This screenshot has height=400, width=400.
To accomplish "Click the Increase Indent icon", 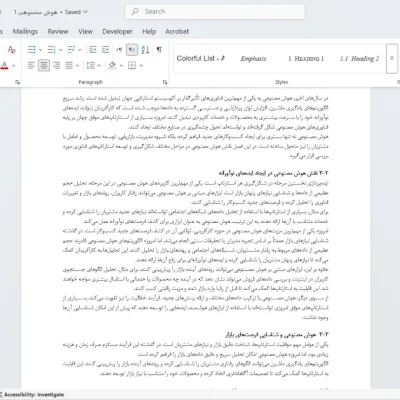I will tap(105, 50).
